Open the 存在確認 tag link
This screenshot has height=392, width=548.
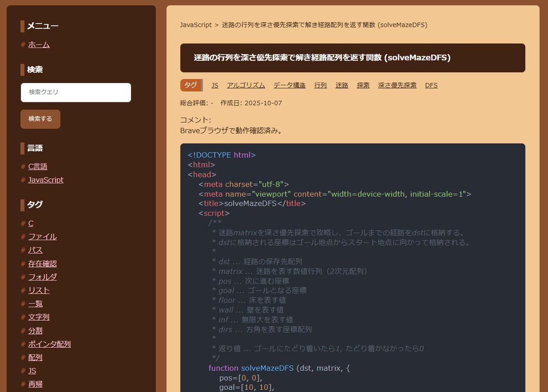[42, 264]
